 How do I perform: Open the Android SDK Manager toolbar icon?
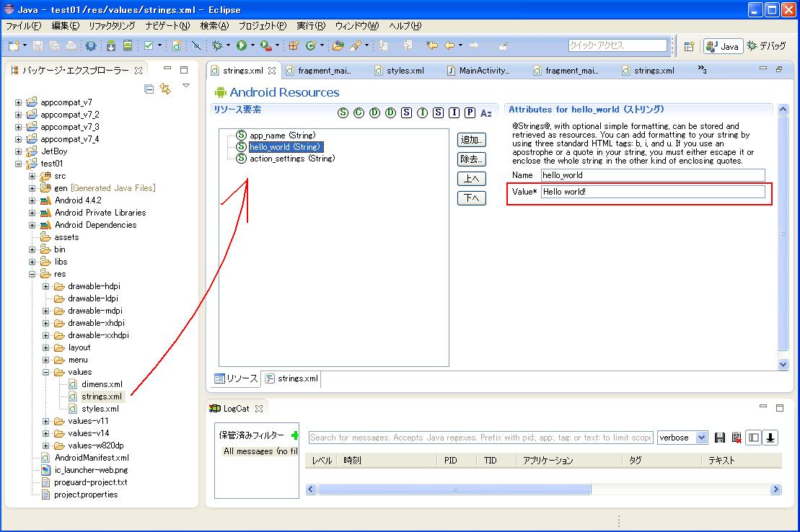point(110,46)
